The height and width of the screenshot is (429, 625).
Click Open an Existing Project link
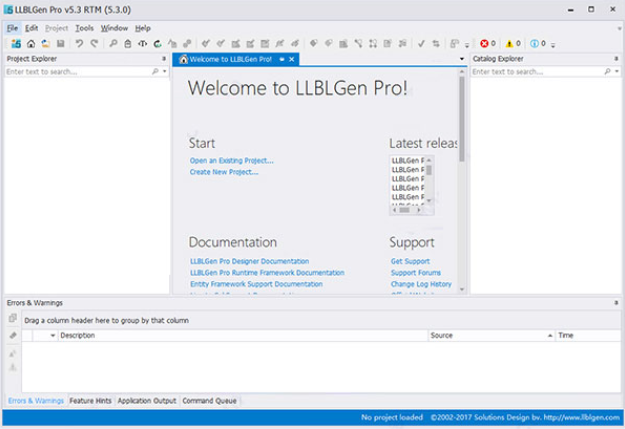(231, 160)
